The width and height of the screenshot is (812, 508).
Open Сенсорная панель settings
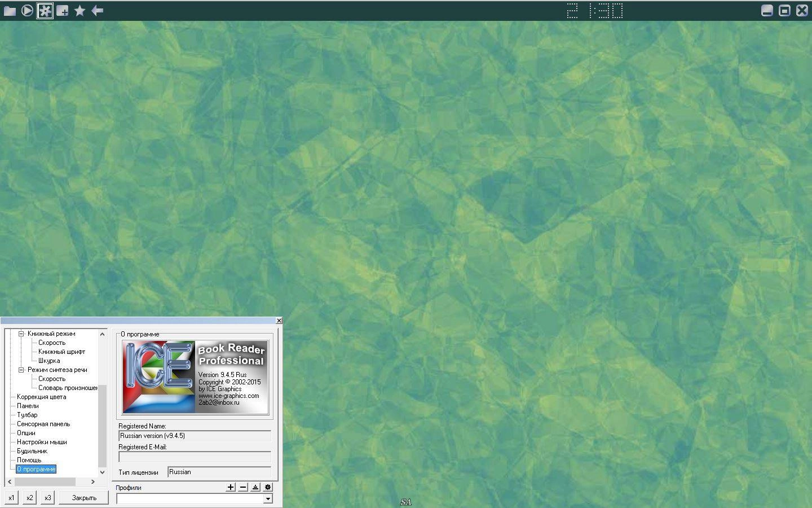(x=43, y=424)
